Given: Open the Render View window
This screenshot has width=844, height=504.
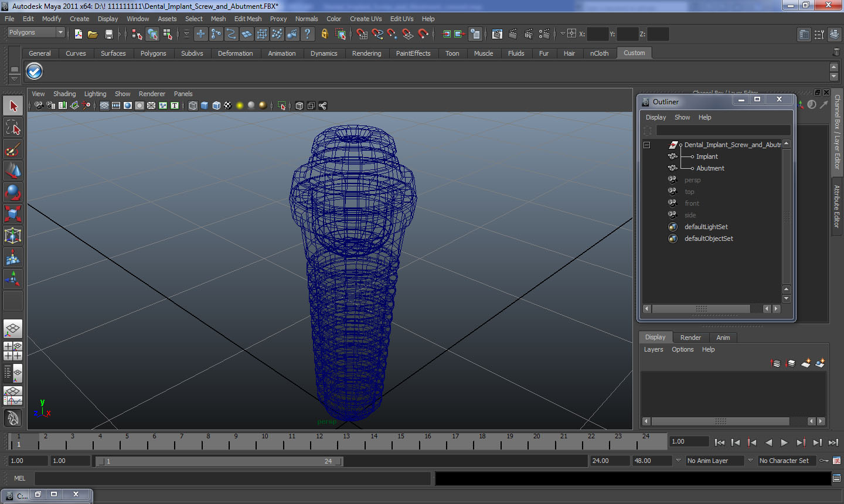Looking at the screenshot, I should (497, 34).
